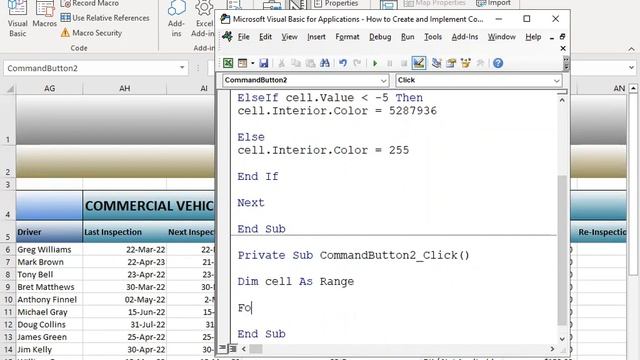The image size is (640, 360).
Task: Toggle Design Mode icon
Action: (419, 63)
